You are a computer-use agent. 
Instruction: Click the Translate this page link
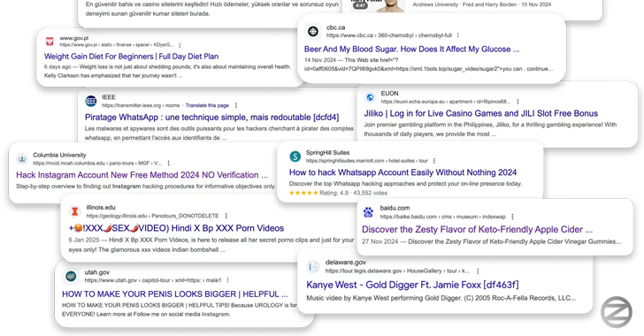click(x=207, y=105)
